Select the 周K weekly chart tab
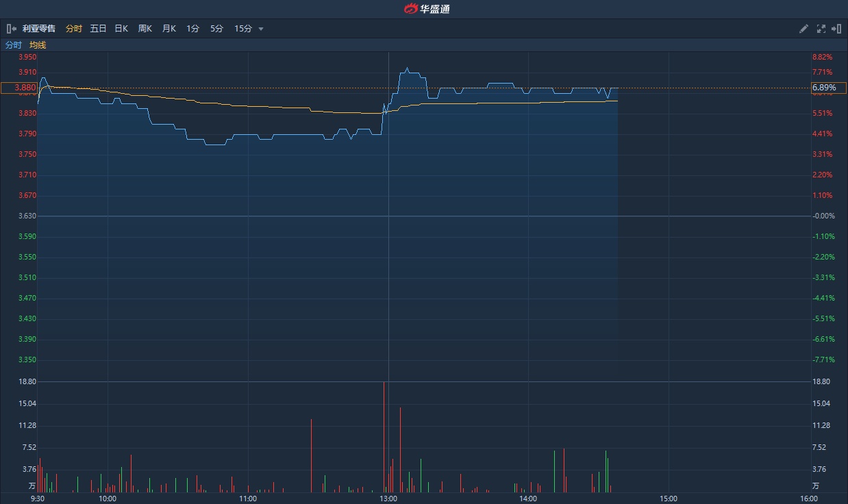Image resolution: width=848 pixels, height=504 pixels. click(x=145, y=29)
